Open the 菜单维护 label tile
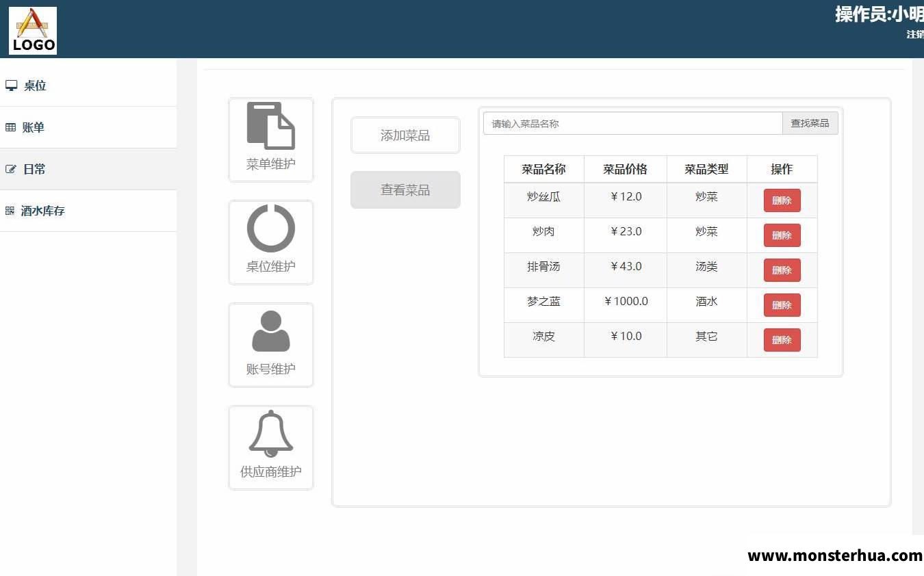 [271, 140]
